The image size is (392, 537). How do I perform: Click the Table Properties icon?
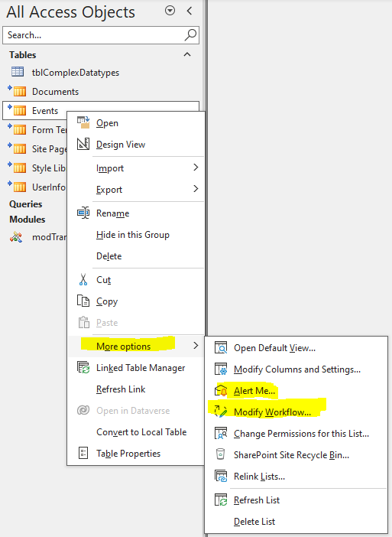83,453
